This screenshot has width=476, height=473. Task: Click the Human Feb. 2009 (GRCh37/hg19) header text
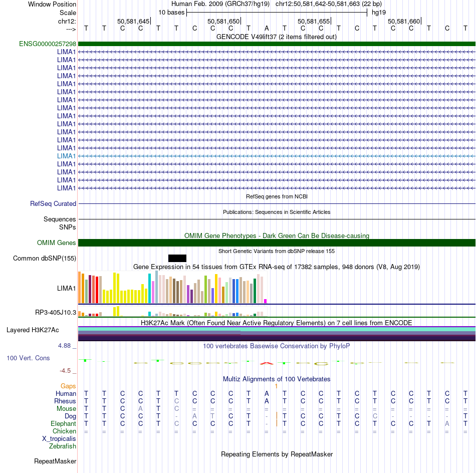(x=220, y=4)
